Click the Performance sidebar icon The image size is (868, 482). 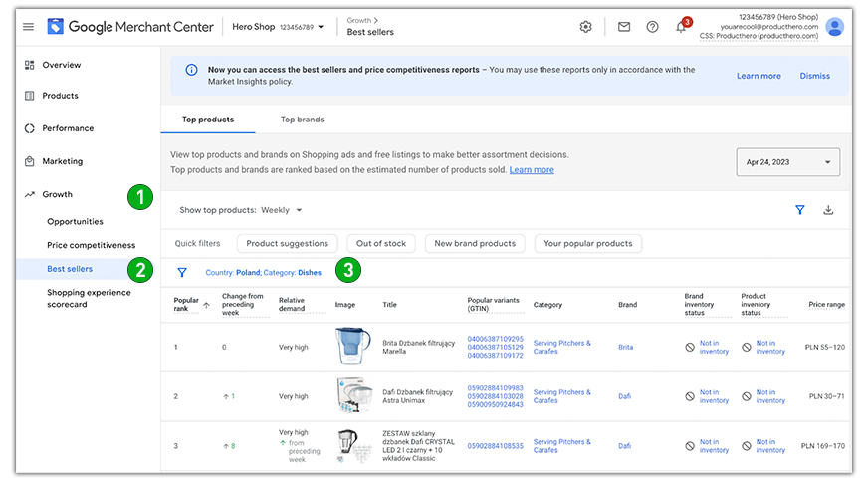[29, 128]
